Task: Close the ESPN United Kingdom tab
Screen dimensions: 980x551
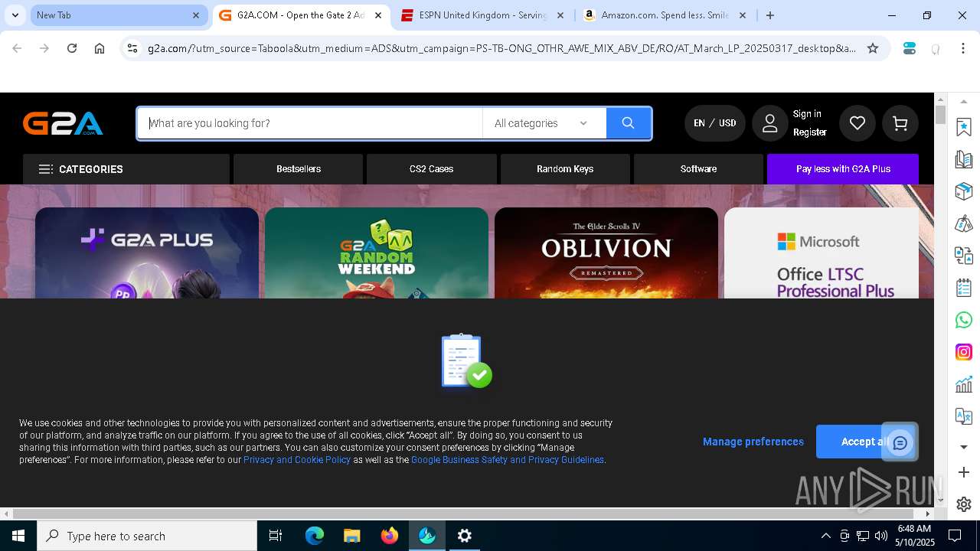Action: click(560, 15)
